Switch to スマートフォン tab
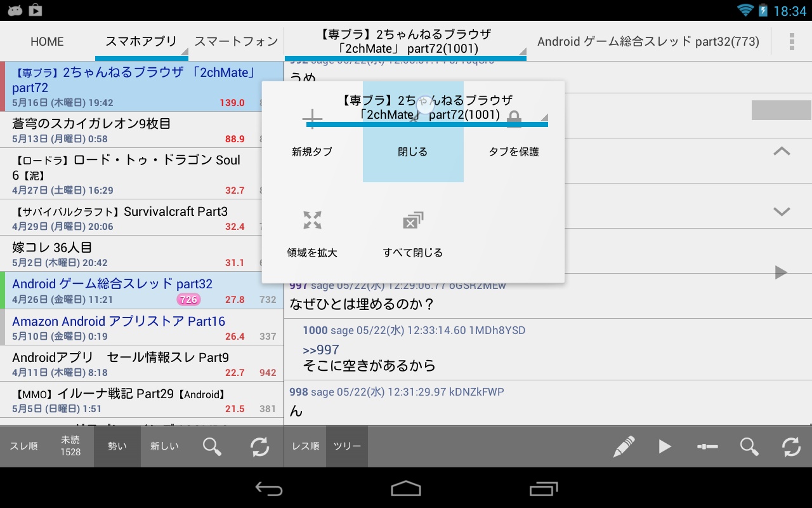 click(236, 41)
